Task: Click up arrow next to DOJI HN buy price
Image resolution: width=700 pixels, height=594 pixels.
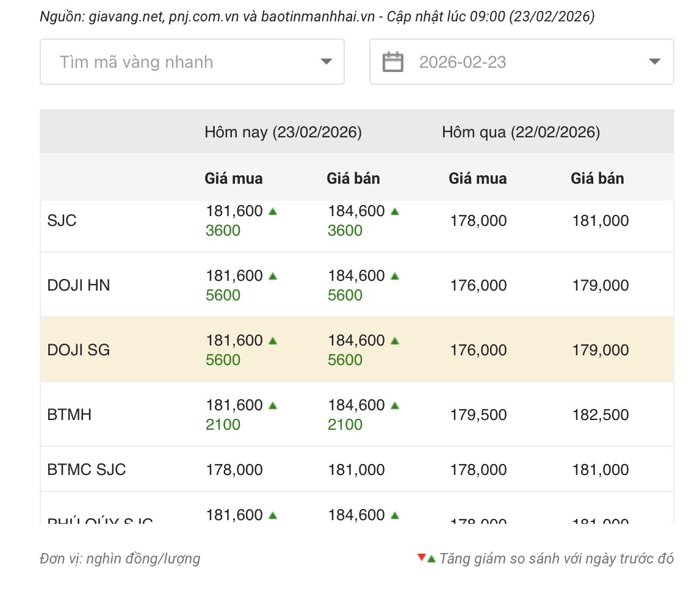Action: (273, 276)
